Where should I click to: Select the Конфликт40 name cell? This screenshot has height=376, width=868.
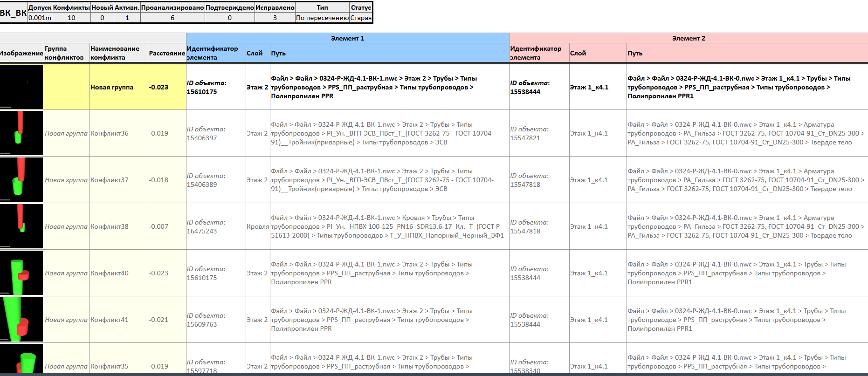click(x=119, y=273)
